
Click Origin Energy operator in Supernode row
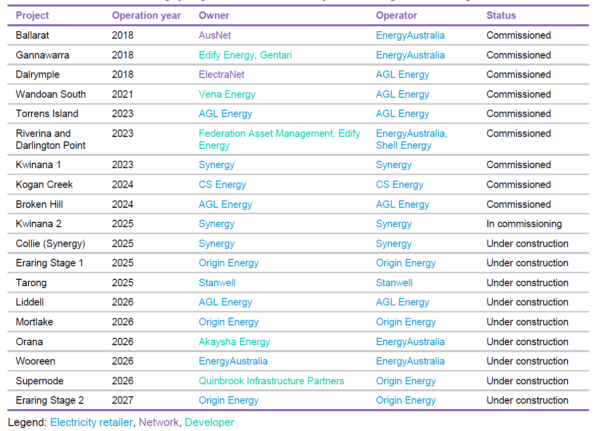click(x=406, y=381)
